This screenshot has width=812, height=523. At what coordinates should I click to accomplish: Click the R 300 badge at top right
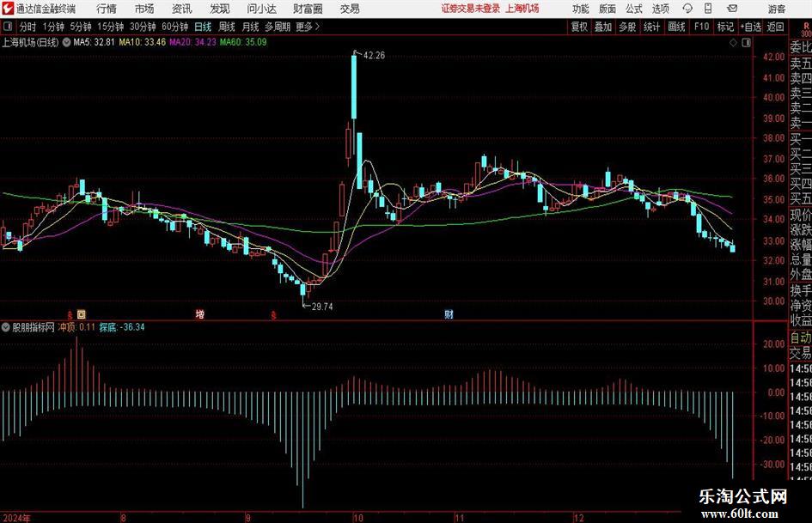806,29
